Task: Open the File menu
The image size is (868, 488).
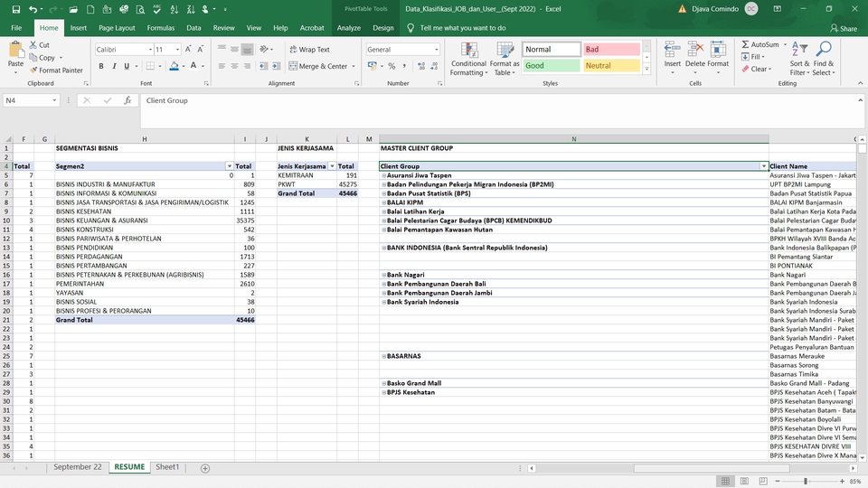Action: 16,28
